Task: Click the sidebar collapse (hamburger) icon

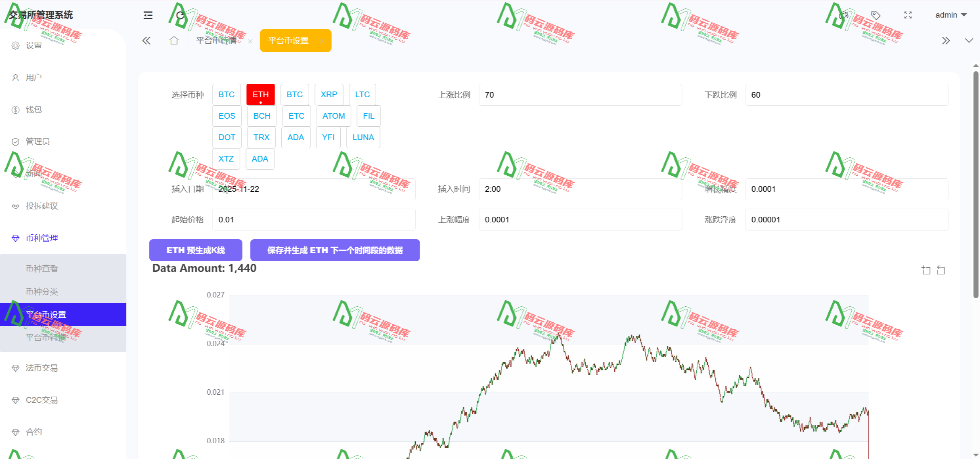Action: click(x=147, y=15)
